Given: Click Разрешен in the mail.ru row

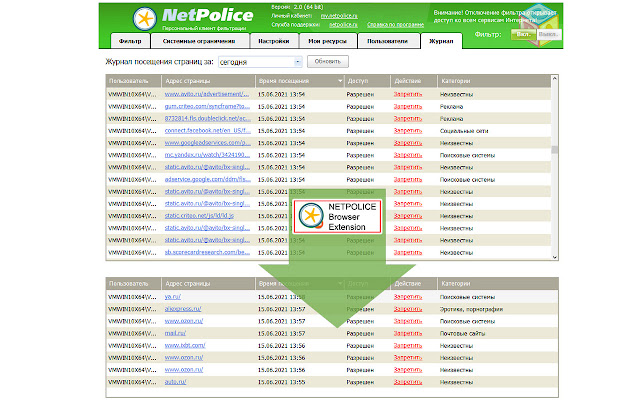Looking at the screenshot, I should (x=360, y=333).
